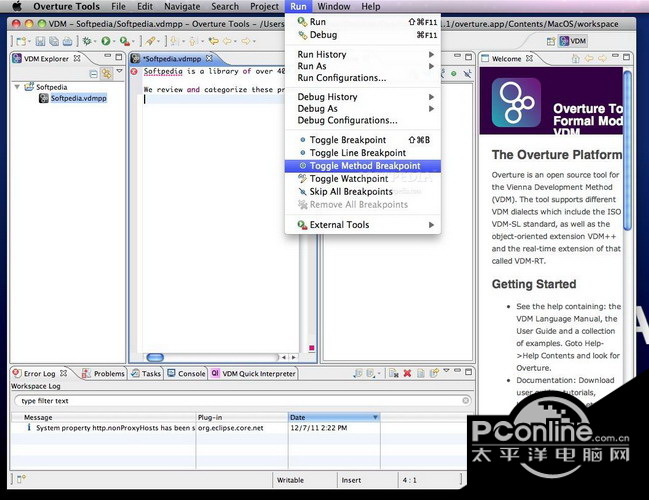Click the VDM perspective button
The image size is (649, 500).
tap(573, 41)
